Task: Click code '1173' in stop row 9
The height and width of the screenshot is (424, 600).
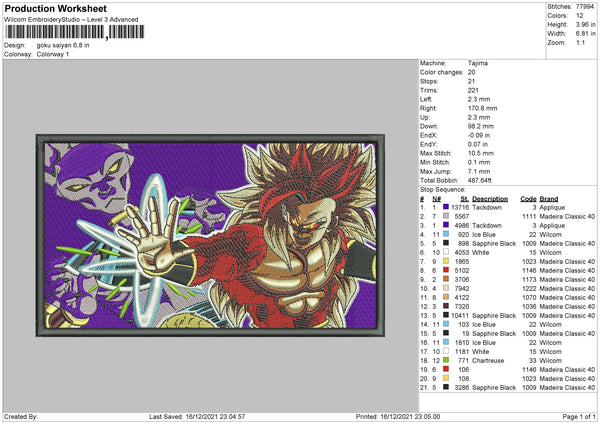Action: click(x=529, y=279)
